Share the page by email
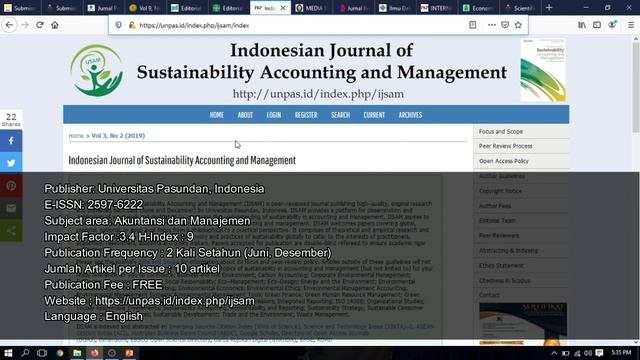The height and width of the screenshot is (360, 640). tap(11, 208)
